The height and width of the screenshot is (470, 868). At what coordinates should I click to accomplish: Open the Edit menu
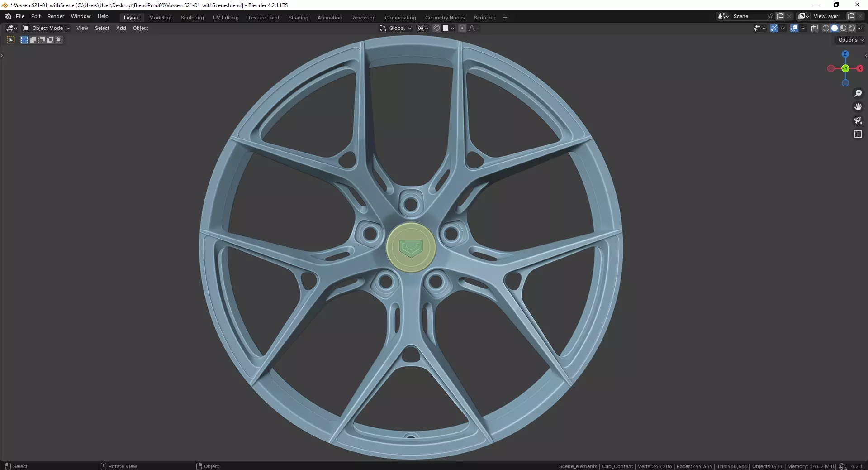pyautogui.click(x=36, y=16)
